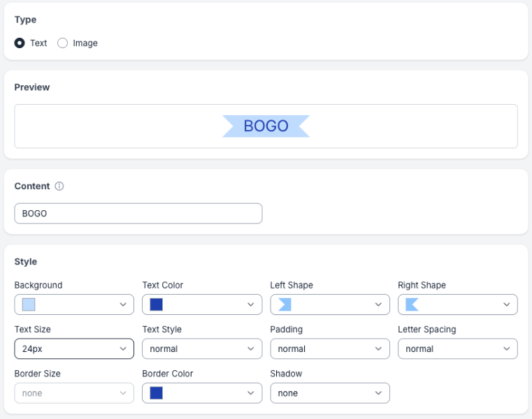Click the info icon next to Content

(59, 186)
